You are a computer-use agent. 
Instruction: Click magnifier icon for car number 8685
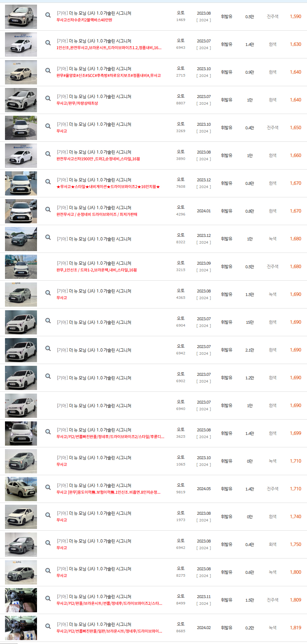48,626
